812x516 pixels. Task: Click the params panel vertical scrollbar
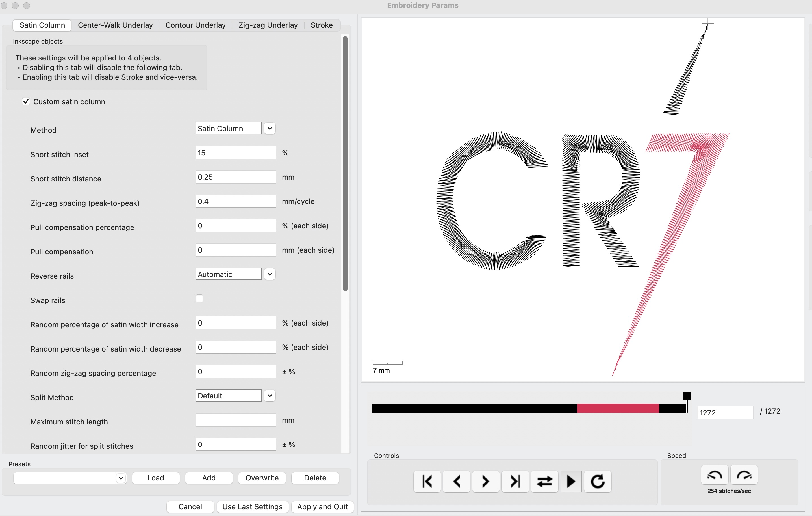pyautogui.click(x=345, y=164)
